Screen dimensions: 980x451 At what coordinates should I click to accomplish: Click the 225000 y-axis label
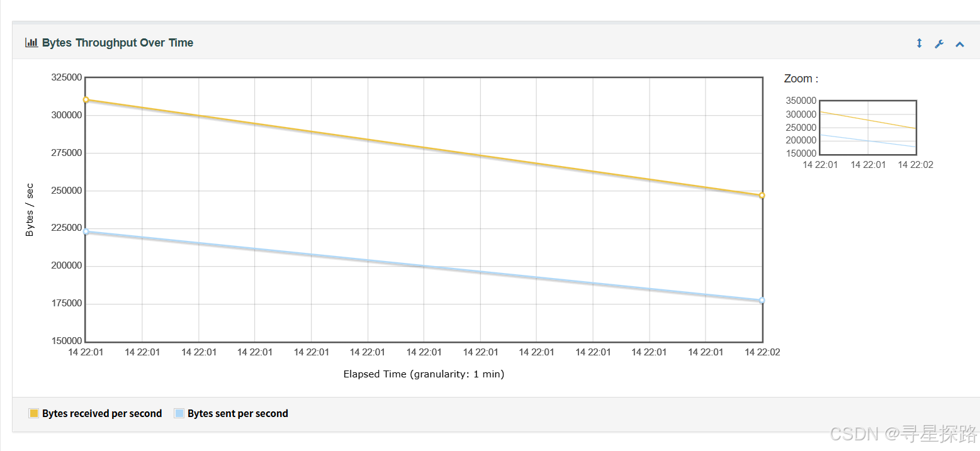[x=66, y=228]
